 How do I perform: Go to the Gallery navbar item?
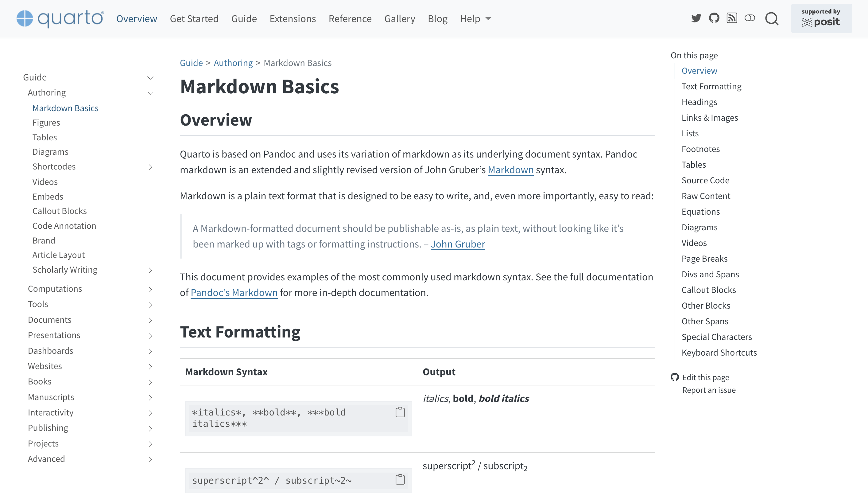[400, 19]
